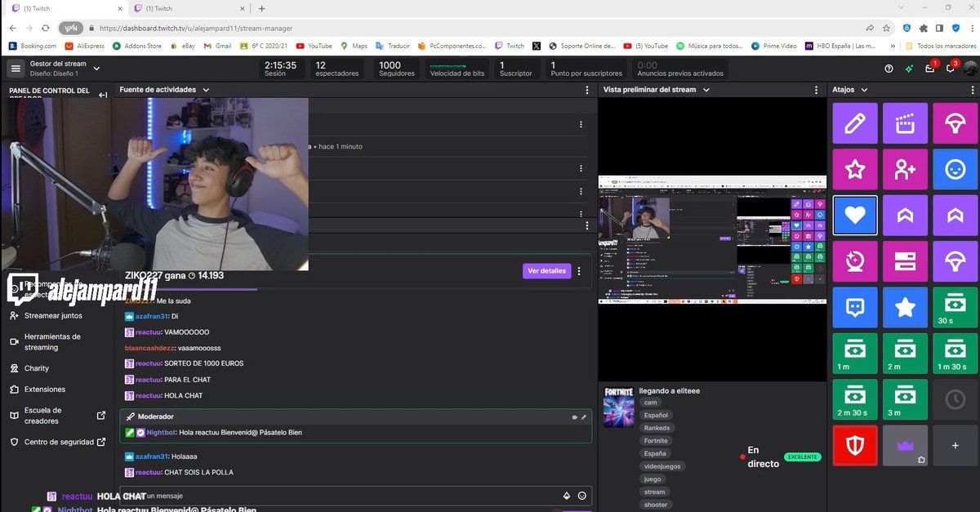Click the purple crown shortcut tile
Viewport: 980px width, 512px height.
(x=905, y=446)
